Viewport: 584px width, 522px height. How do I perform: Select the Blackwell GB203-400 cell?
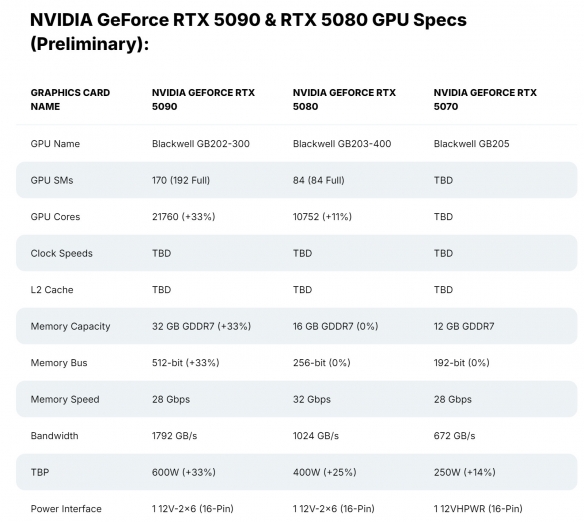pos(342,144)
